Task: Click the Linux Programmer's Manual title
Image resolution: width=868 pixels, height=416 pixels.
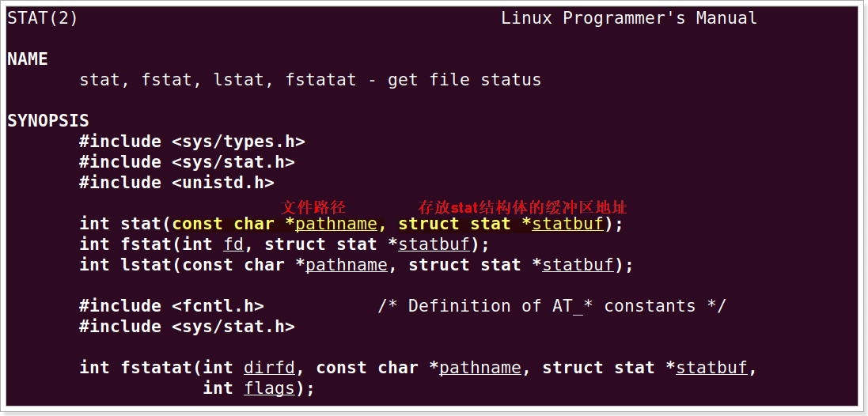Action: pos(628,17)
